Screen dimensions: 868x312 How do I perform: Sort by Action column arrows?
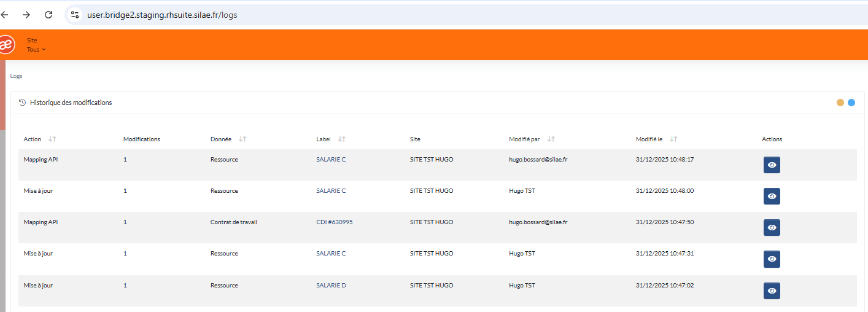[52, 139]
